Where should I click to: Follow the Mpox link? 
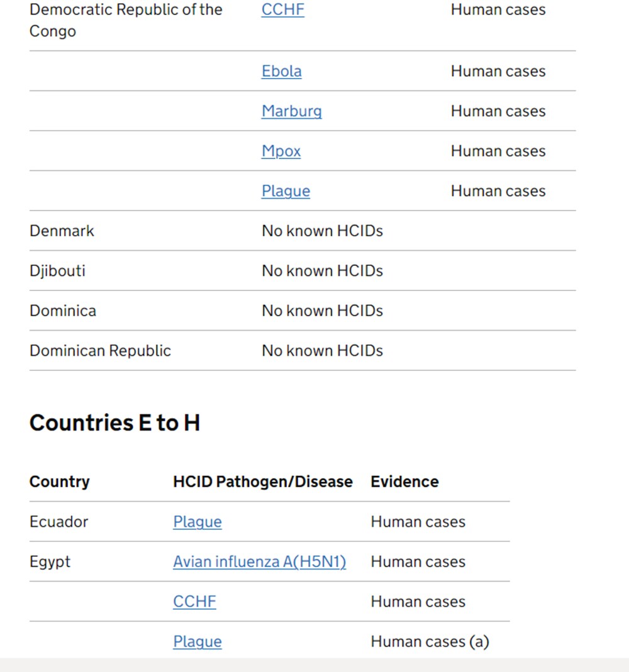point(281,151)
